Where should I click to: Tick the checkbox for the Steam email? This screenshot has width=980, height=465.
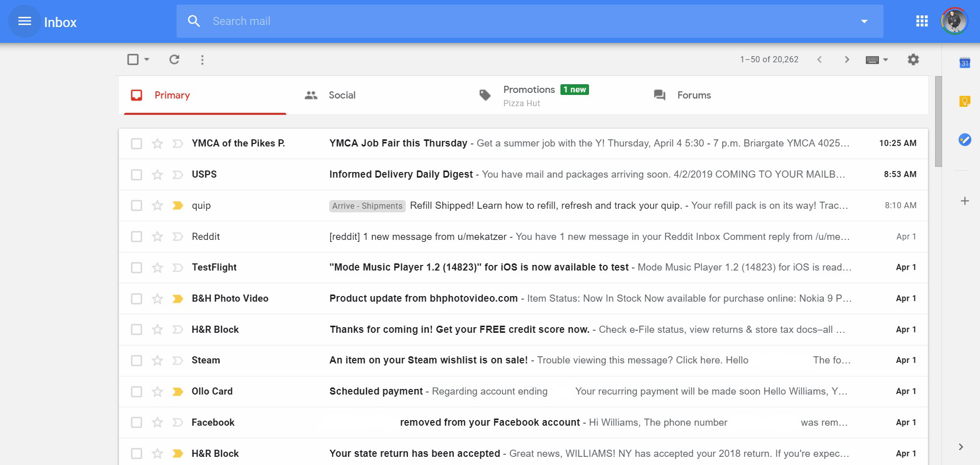[136, 361]
